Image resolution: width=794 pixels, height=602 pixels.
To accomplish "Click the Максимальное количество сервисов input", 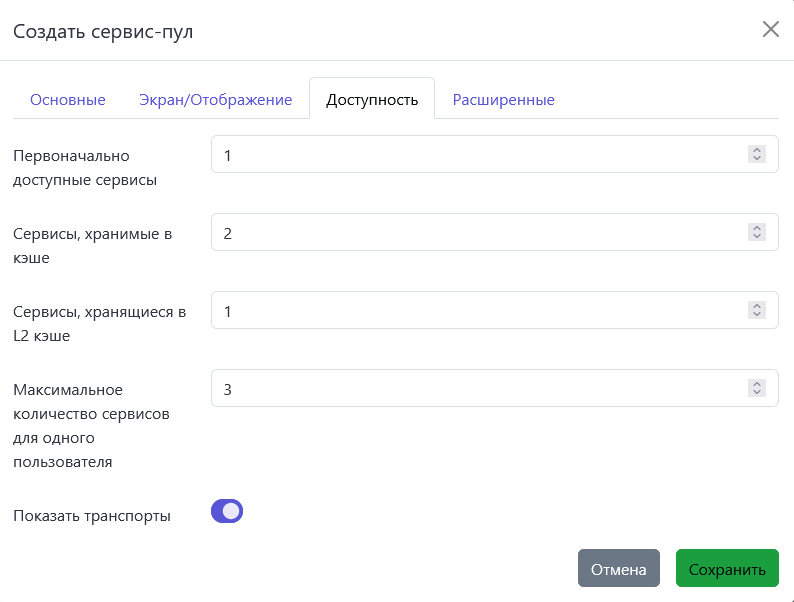I will pyautogui.click(x=495, y=388).
